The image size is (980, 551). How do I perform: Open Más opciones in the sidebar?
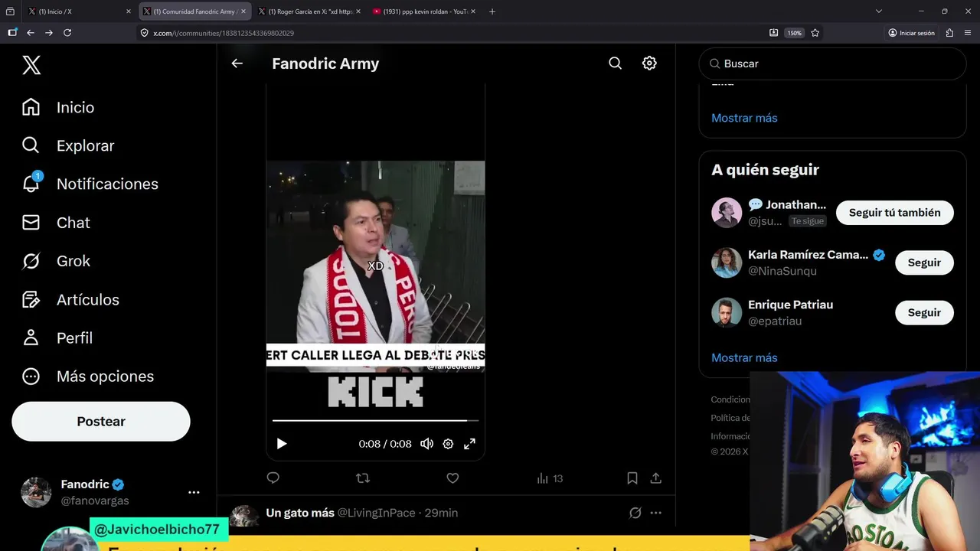coord(87,376)
